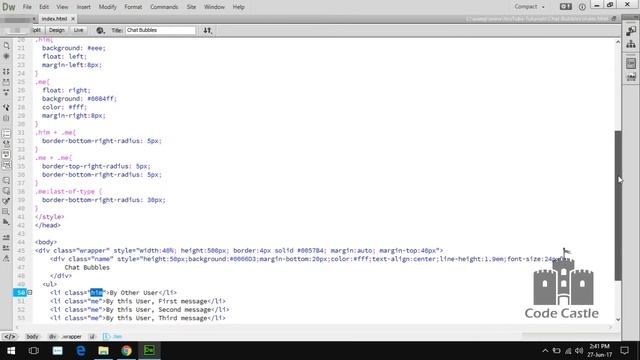Open the Edit menu
This screenshot has height=360, width=640.
(44, 7)
